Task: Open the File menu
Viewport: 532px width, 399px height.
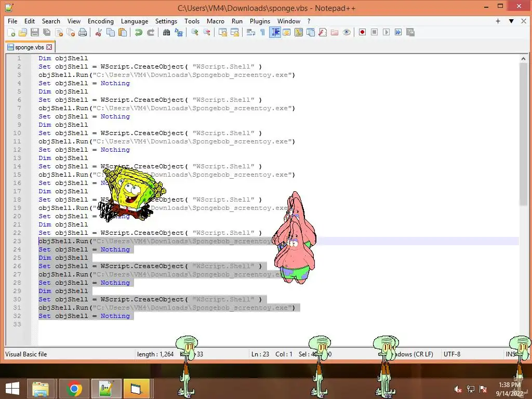Action: point(12,21)
